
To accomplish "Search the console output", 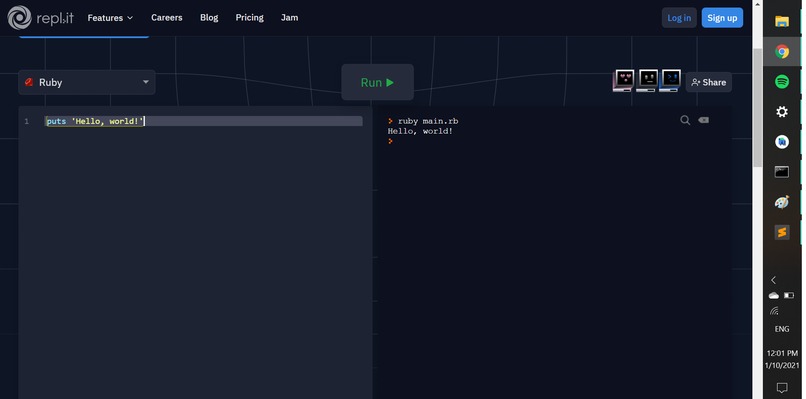I will click(685, 120).
